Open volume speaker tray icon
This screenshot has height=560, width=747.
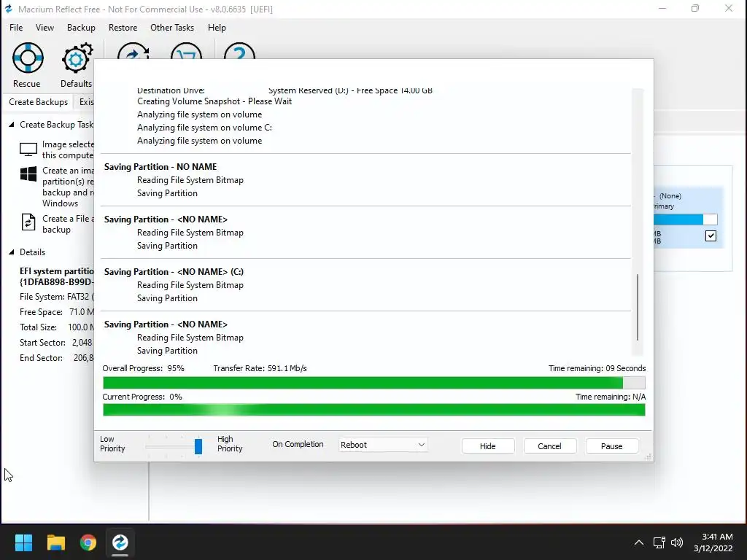pos(676,542)
